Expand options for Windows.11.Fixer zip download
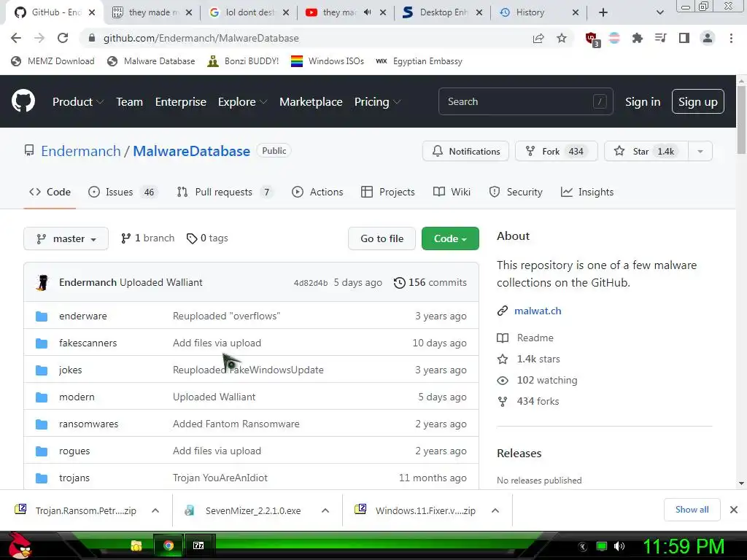 click(x=495, y=510)
